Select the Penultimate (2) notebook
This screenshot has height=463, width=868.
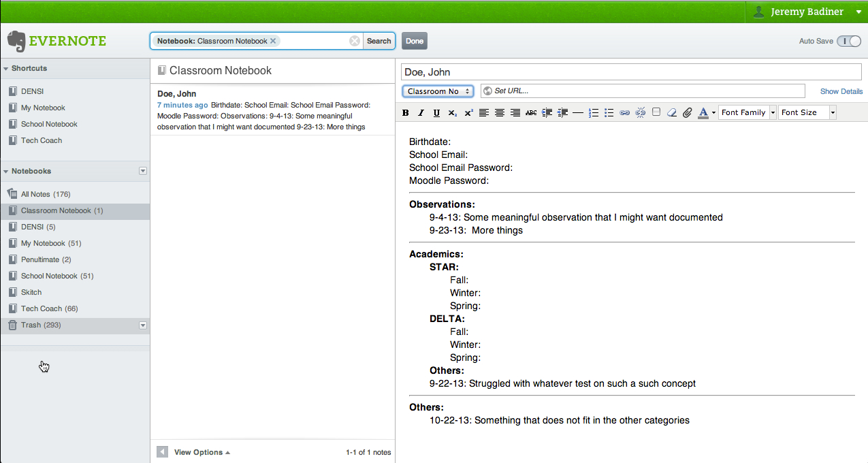[x=75, y=259]
